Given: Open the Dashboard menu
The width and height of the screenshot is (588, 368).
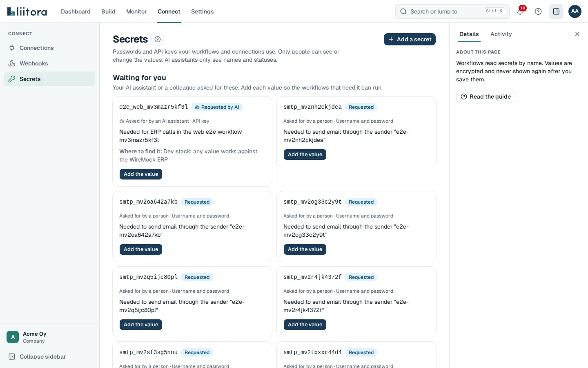Looking at the screenshot, I should [76, 11].
